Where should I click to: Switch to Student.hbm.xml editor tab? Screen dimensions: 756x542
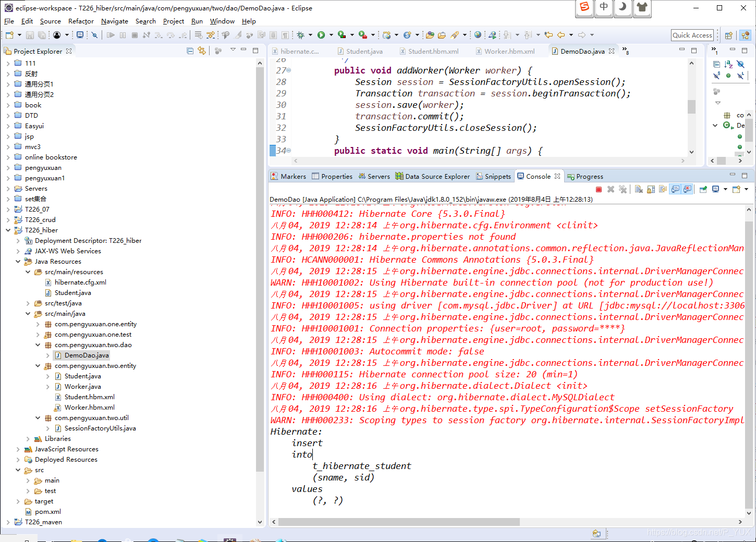coord(429,51)
